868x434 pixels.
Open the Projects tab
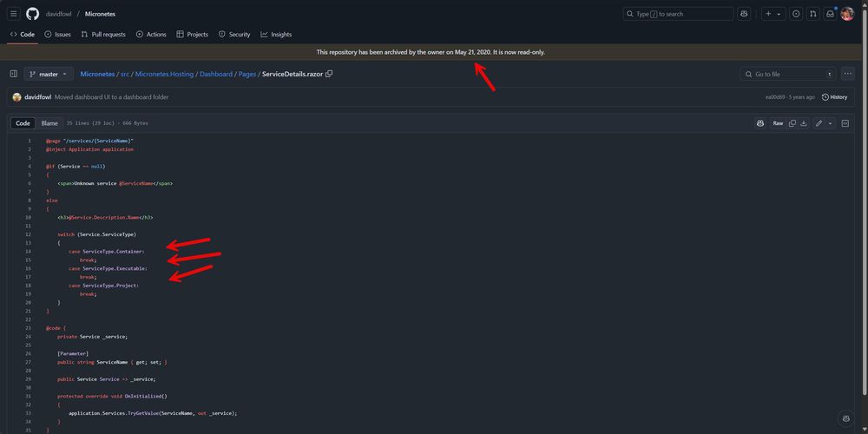point(192,35)
